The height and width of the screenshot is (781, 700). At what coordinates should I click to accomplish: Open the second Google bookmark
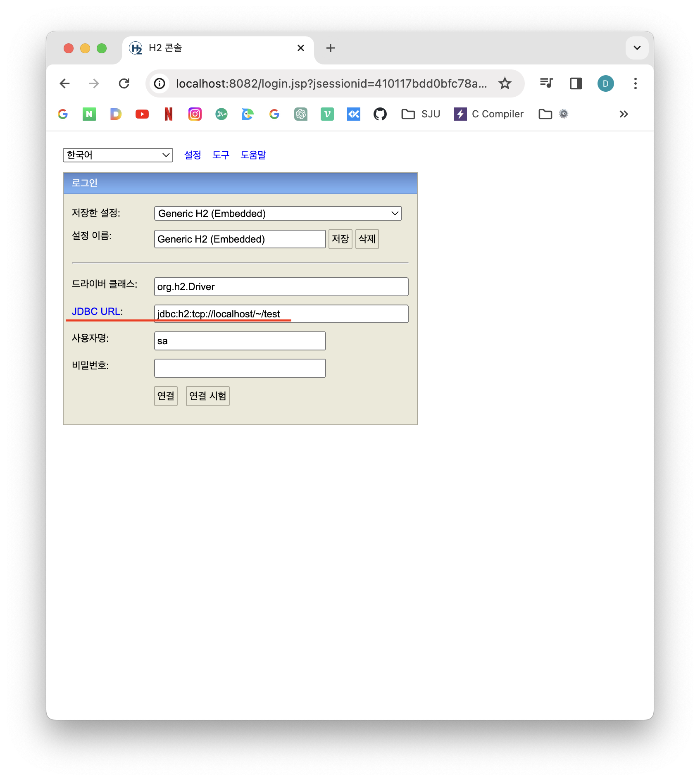(274, 114)
